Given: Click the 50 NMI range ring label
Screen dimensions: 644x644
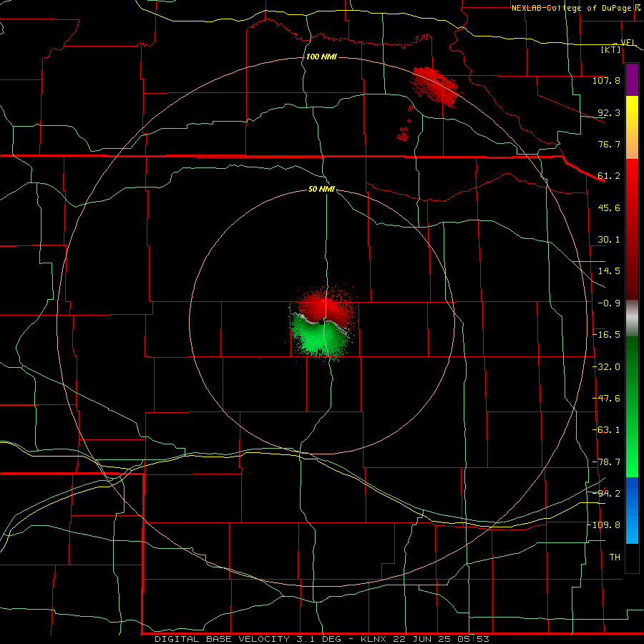Looking at the screenshot, I should click(x=321, y=189).
